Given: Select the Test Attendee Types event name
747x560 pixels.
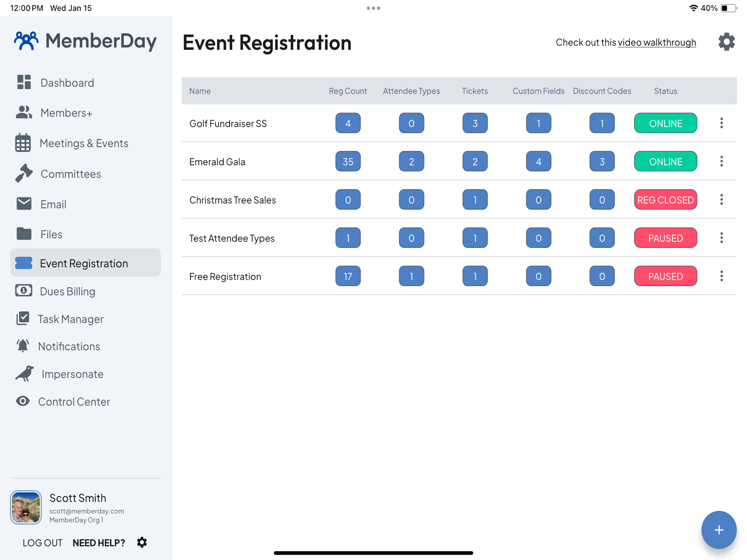Looking at the screenshot, I should [232, 238].
